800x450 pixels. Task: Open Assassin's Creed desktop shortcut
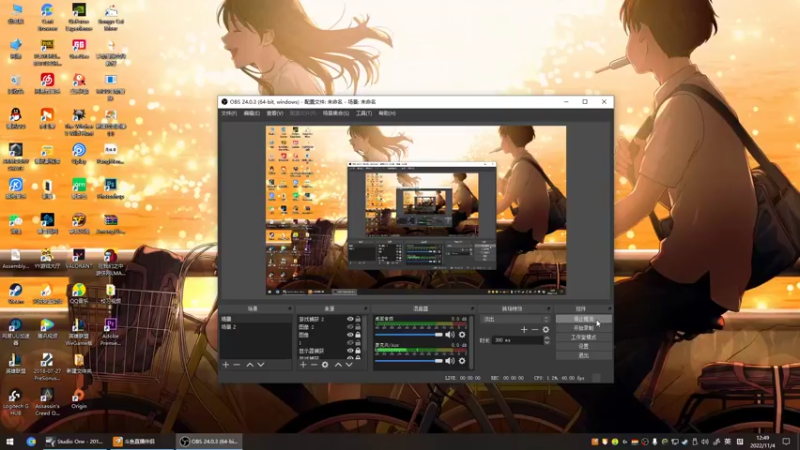coord(47,402)
